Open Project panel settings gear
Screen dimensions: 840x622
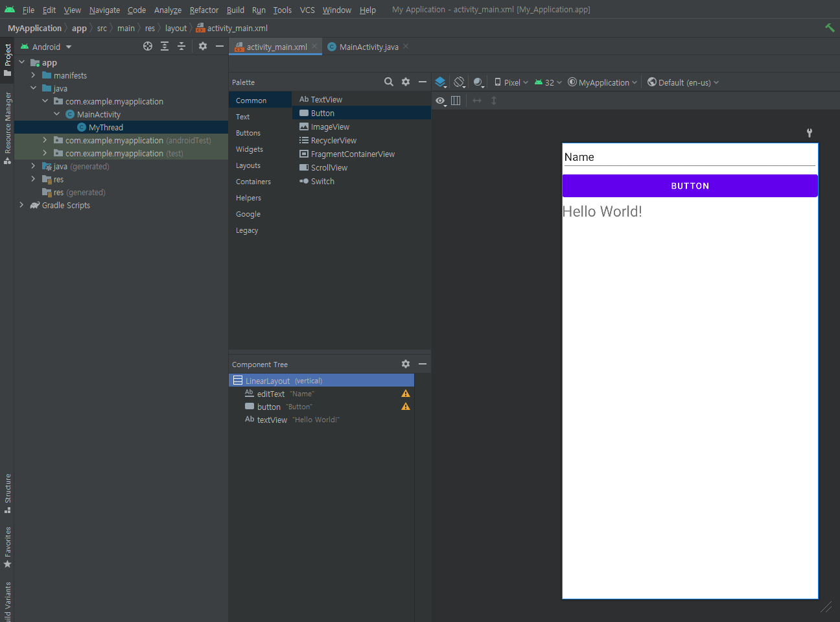click(203, 46)
